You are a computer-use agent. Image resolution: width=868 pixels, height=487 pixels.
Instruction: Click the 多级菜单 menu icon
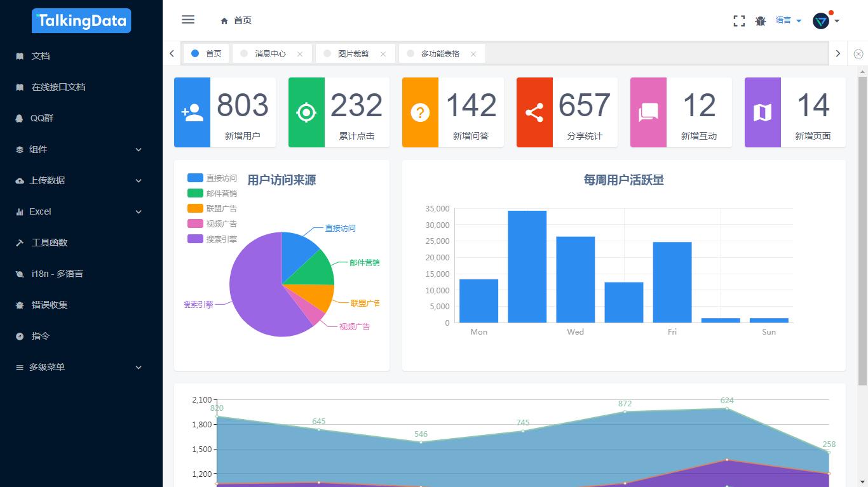(x=20, y=367)
